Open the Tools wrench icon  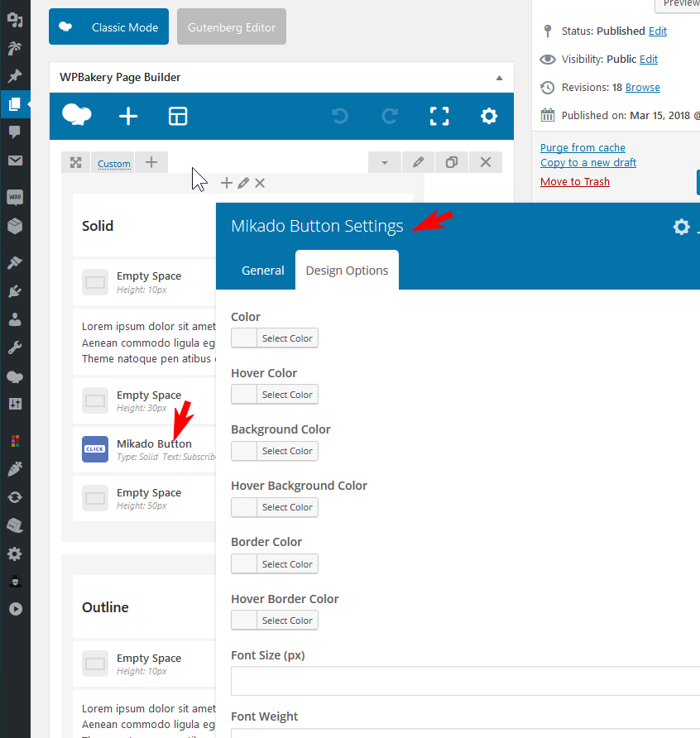[15, 347]
